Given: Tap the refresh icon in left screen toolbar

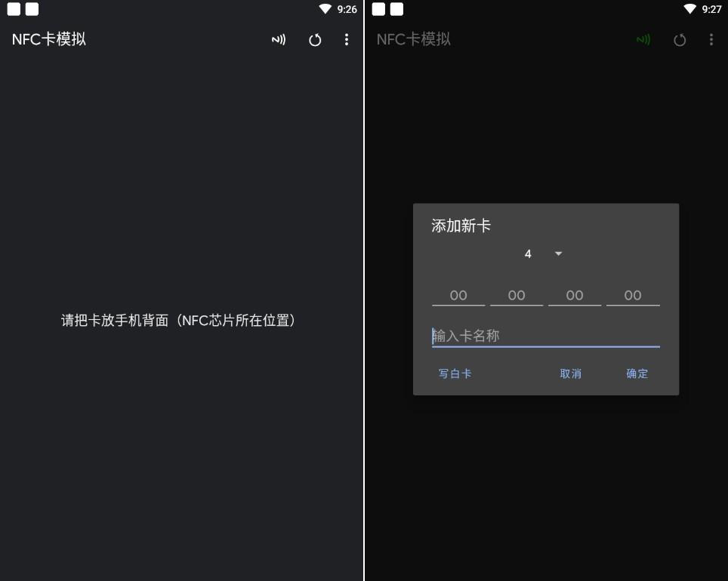Looking at the screenshot, I should 315,40.
